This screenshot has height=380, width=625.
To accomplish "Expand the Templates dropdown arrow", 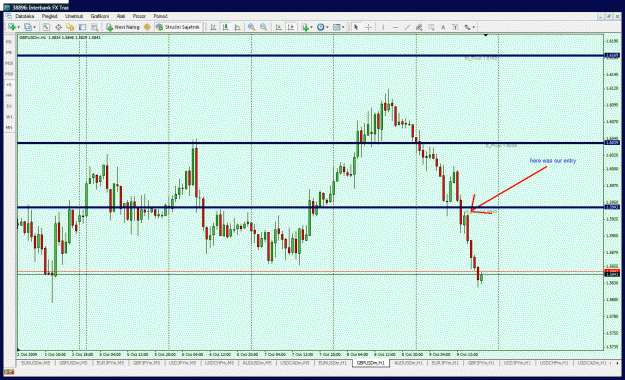I will tap(343, 27).
